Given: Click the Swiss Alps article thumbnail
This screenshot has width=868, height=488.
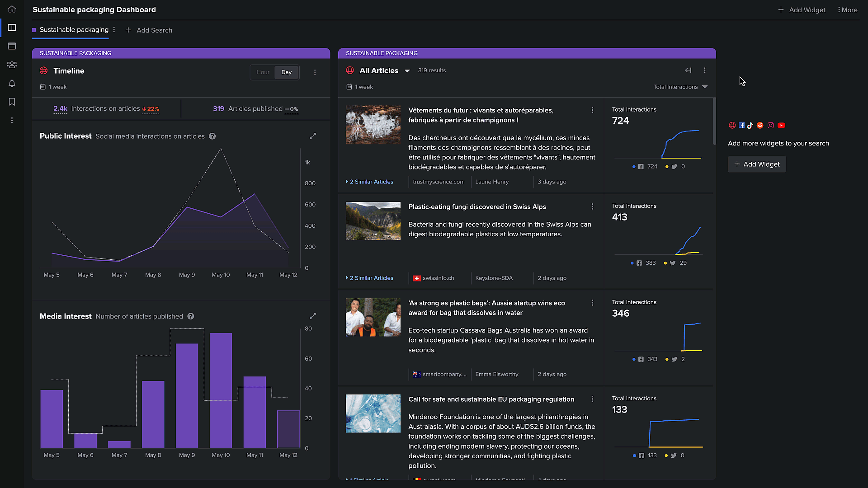Looking at the screenshot, I should tap(373, 221).
